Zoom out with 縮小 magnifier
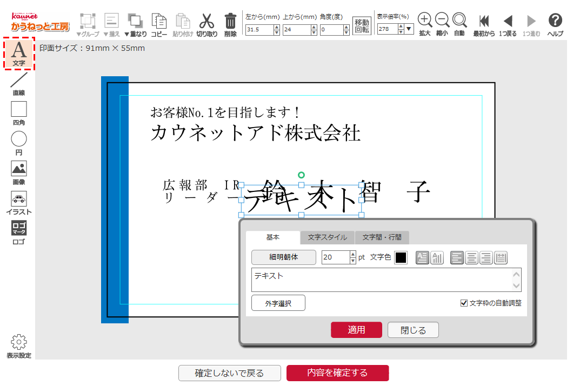The width and height of the screenshot is (573, 392). (x=442, y=24)
